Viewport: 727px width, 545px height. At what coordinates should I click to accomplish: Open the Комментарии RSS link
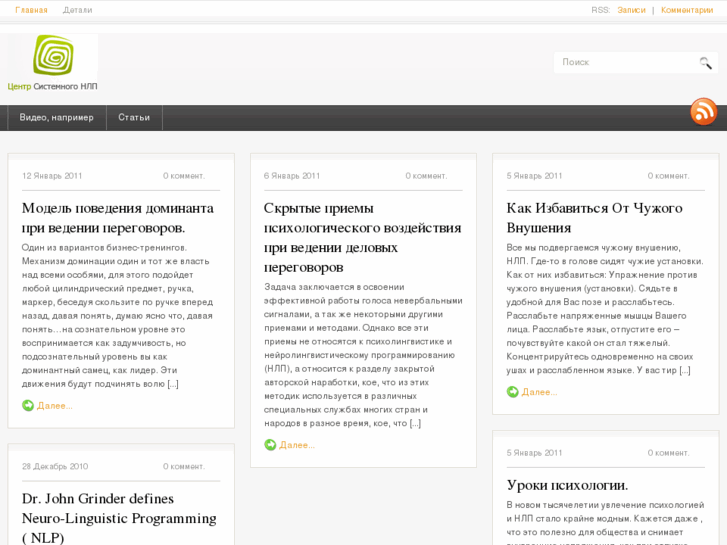[x=687, y=10]
